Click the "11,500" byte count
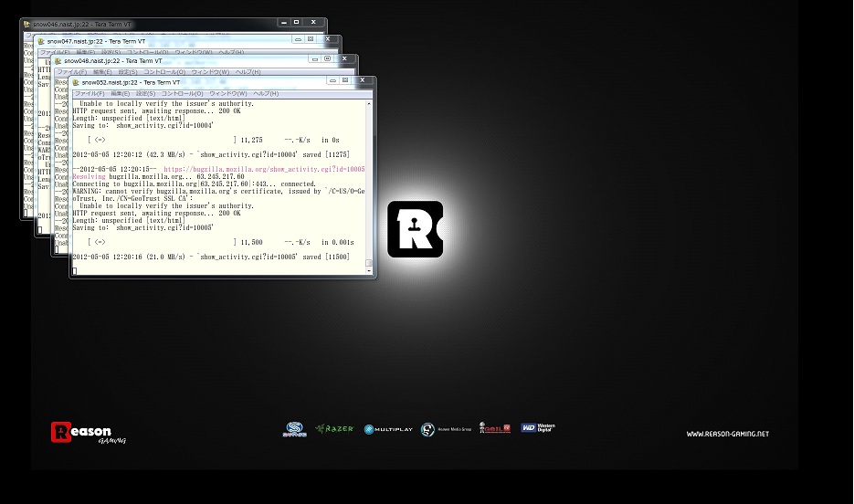The height and width of the screenshot is (504, 854). tap(251, 242)
